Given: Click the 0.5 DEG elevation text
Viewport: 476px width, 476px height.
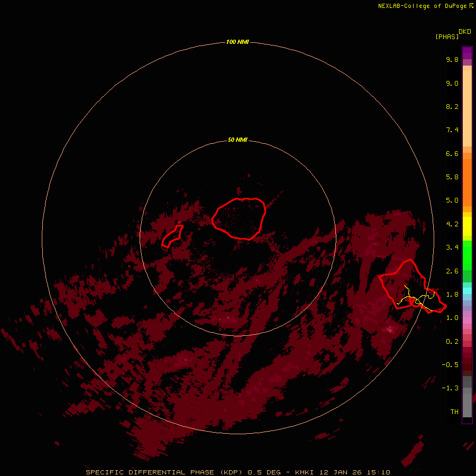Looking at the screenshot, I should click(x=265, y=472).
